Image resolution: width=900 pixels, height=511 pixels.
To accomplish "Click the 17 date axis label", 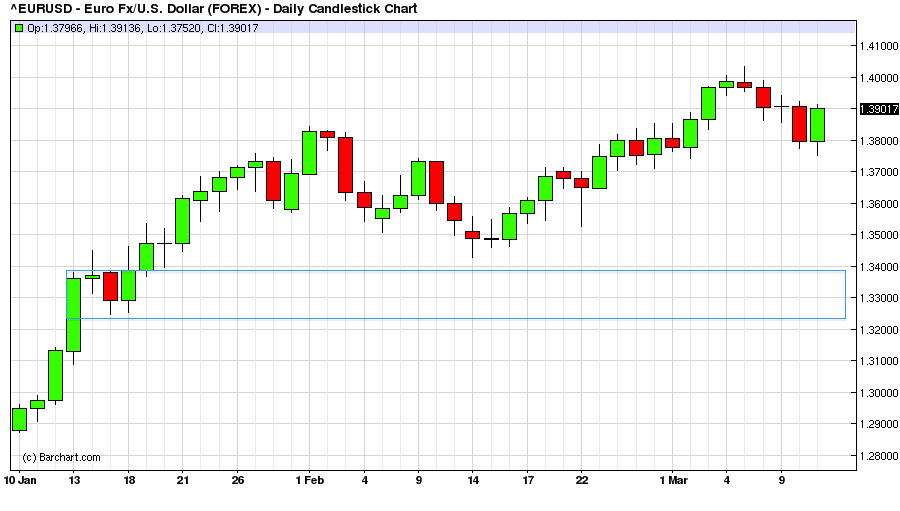I will [527, 480].
